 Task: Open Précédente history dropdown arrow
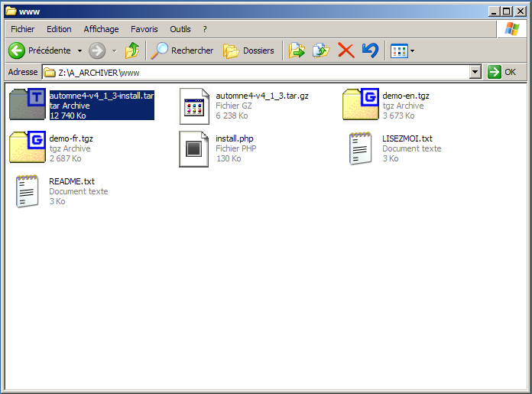pyautogui.click(x=79, y=51)
